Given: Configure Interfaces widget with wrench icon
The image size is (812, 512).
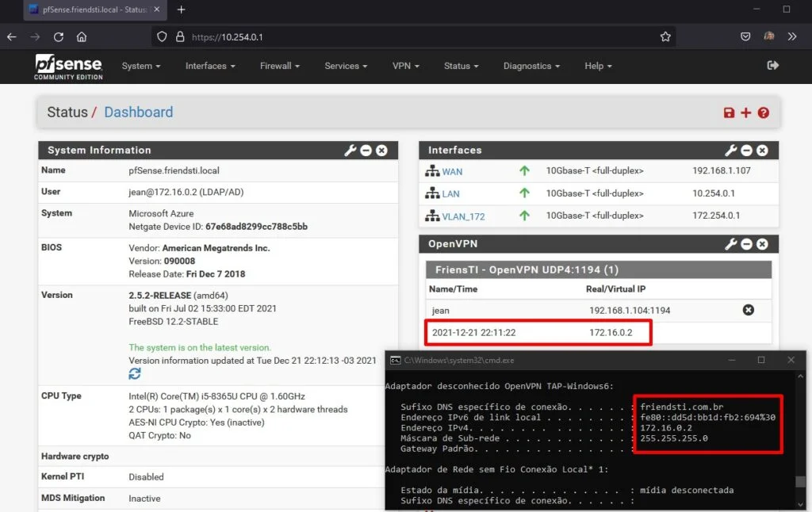Looking at the screenshot, I should coord(730,150).
